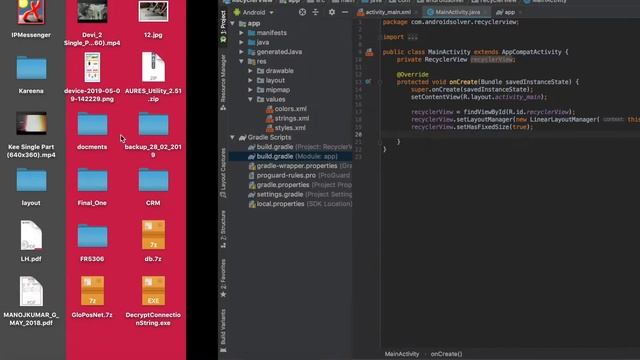This screenshot has height=360, width=640.
Task: Open gradle.properties in tree
Action: tap(300, 185)
